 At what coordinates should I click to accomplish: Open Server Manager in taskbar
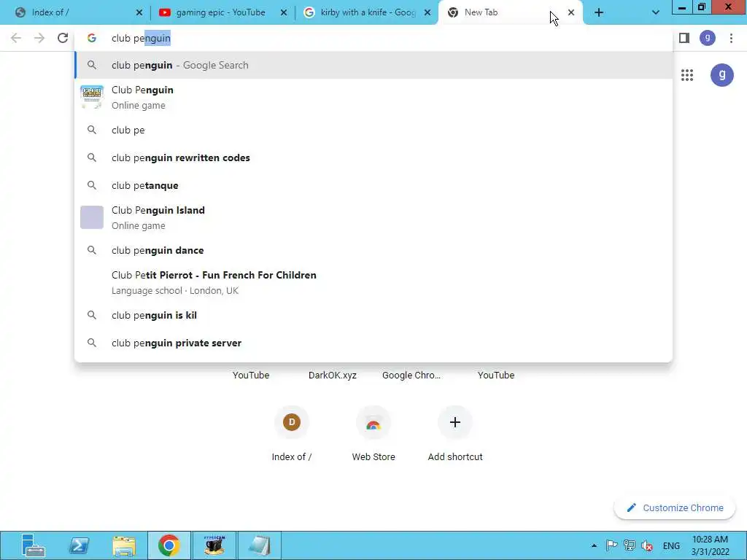click(x=33, y=545)
